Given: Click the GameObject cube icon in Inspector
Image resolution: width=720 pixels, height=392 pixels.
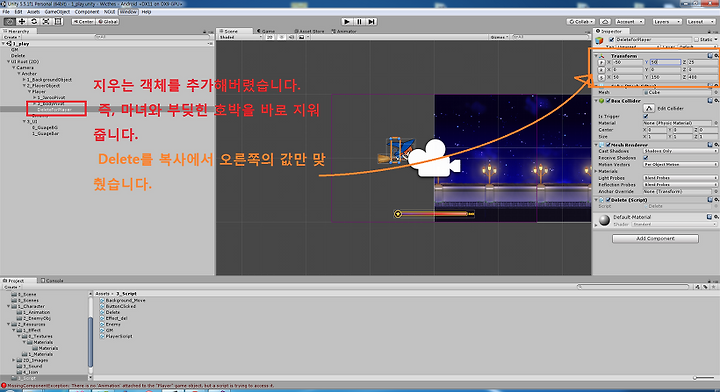Looking at the screenshot, I should tap(599, 40).
